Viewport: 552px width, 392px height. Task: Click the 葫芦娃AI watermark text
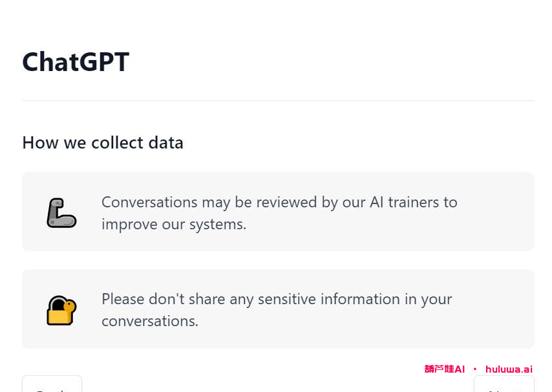coord(445,369)
